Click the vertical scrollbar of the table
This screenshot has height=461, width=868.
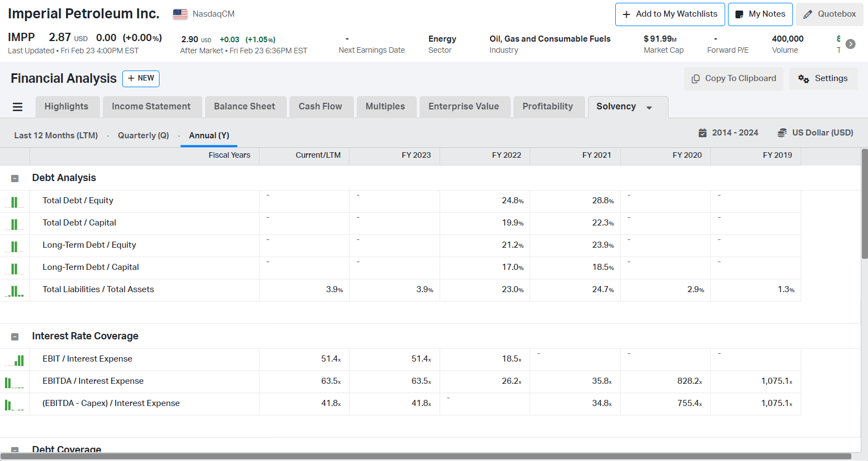(864, 204)
